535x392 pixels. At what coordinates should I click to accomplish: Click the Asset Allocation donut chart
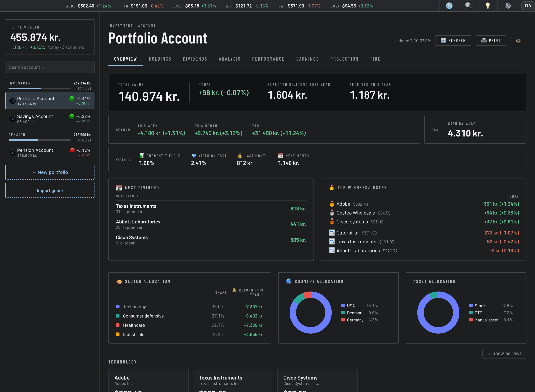[x=438, y=313]
